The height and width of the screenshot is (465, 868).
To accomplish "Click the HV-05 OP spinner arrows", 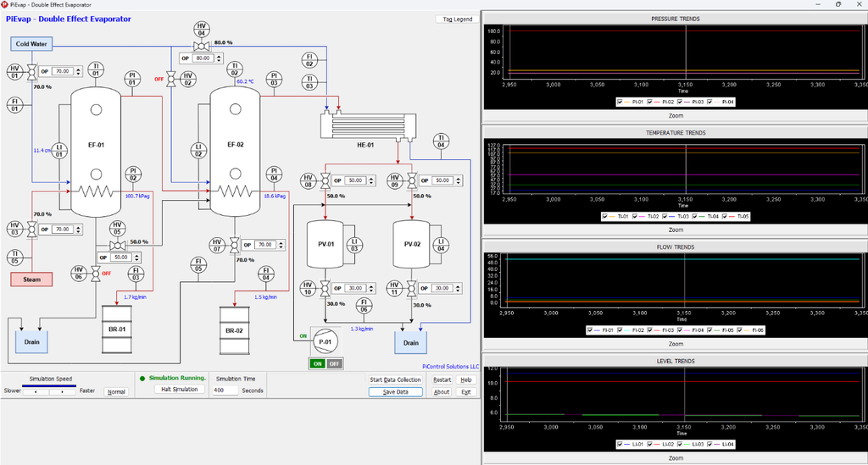I will pyautogui.click(x=137, y=257).
